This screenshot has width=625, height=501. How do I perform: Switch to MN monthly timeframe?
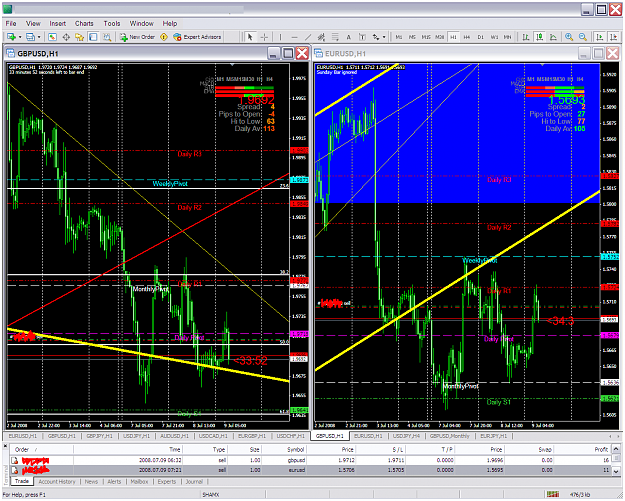click(x=507, y=37)
